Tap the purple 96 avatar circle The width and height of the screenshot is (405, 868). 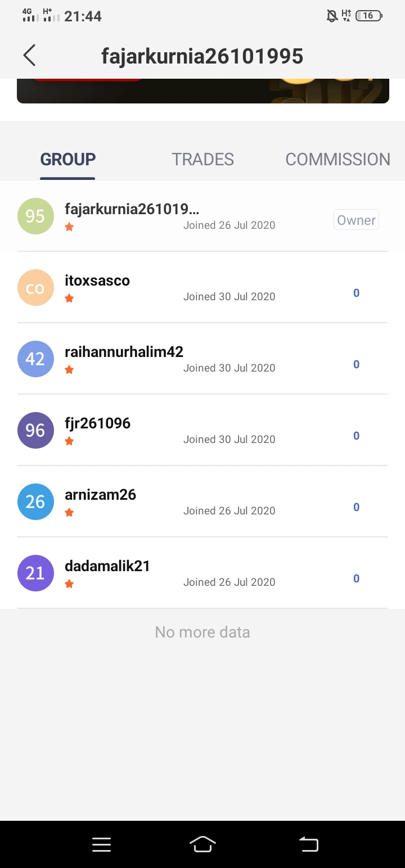(35, 430)
